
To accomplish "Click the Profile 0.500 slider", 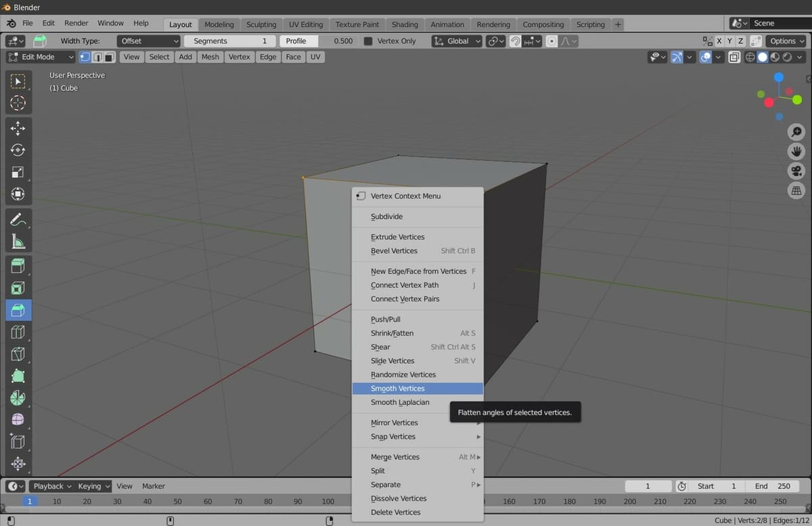I will pyautogui.click(x=319, y=41).
